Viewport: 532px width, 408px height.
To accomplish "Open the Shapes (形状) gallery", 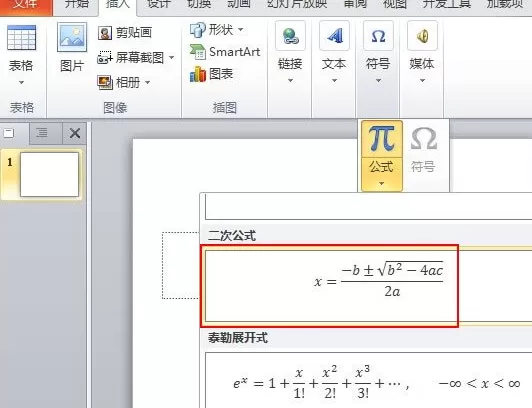I will click(x=211, y=30).
